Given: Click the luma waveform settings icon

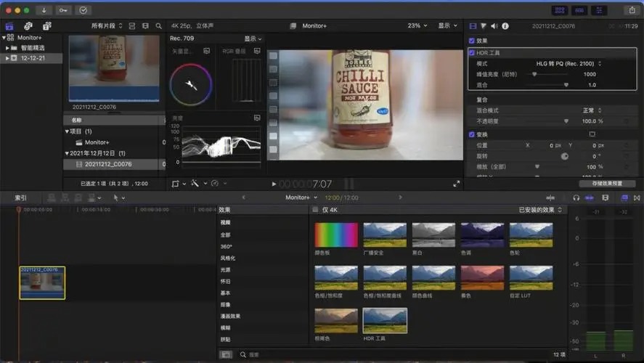Looking at the screenshot, I should [257, 118].
